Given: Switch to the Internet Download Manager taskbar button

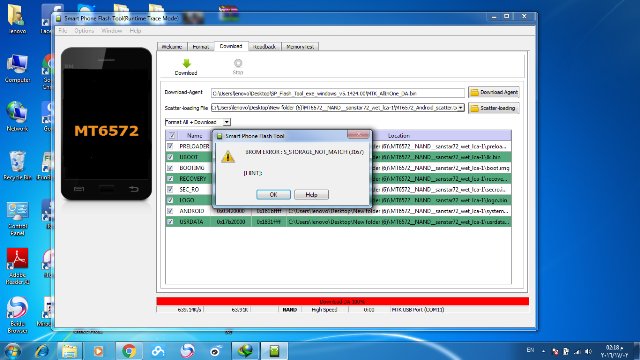Looking at the screenshot, I should pos(245,351).
